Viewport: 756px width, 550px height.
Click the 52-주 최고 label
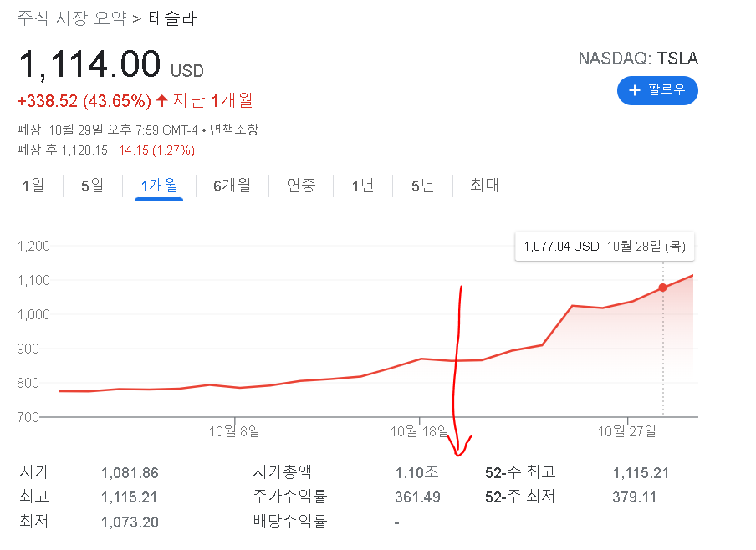(x=520, y=472)
